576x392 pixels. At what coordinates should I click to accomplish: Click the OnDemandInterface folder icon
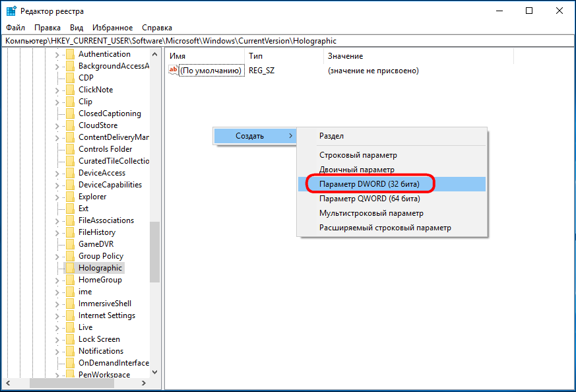pos(70,363)
